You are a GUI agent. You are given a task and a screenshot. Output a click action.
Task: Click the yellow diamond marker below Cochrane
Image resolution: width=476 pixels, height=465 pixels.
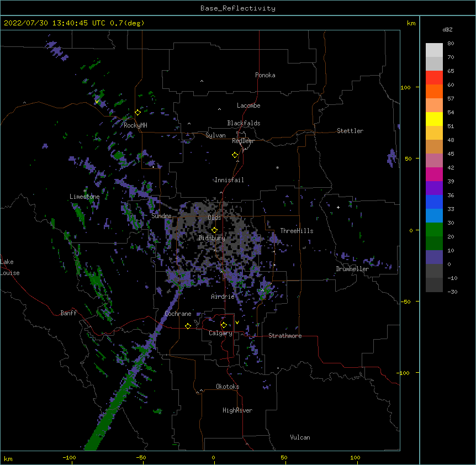point(188,326)
